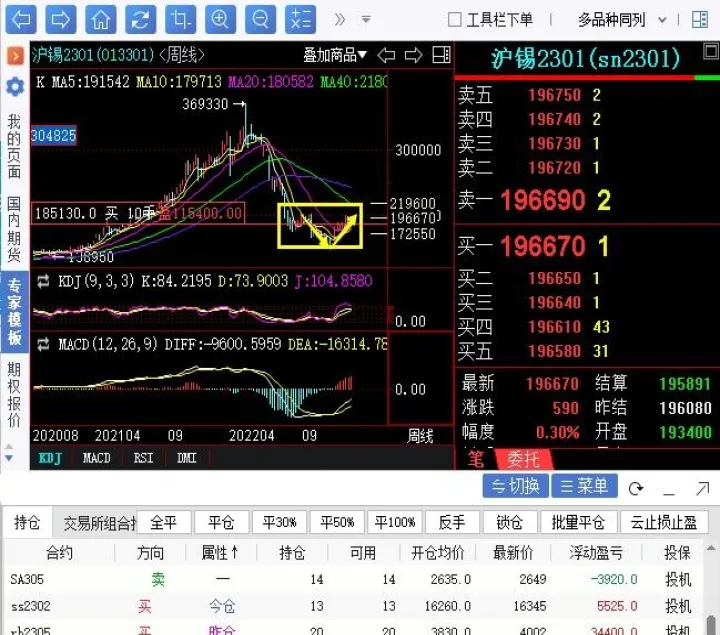Refresh positions with the circular arrow icon
The width and height of the screenshot is (720, 635).
pyautogui.click(x=636, y=489)
